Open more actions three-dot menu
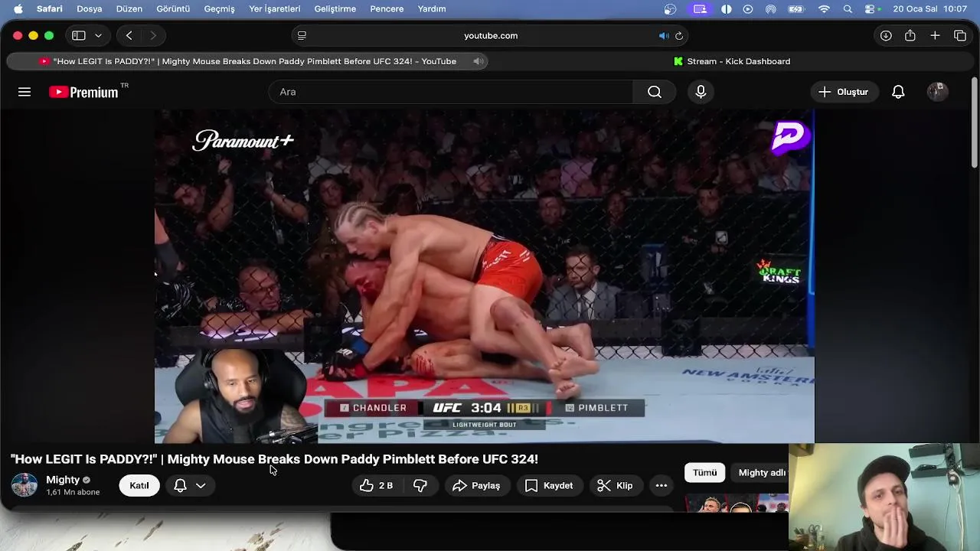 [661, 485]
